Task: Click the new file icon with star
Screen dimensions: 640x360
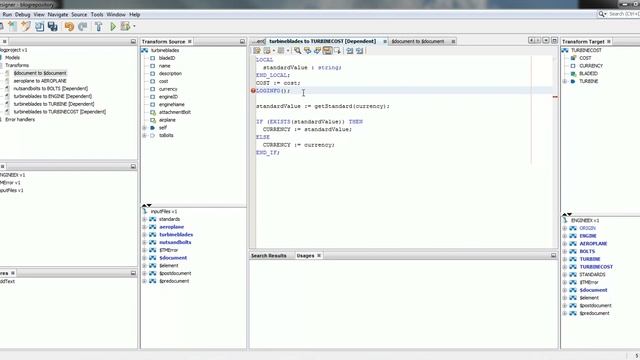Action: click(13, 27)
